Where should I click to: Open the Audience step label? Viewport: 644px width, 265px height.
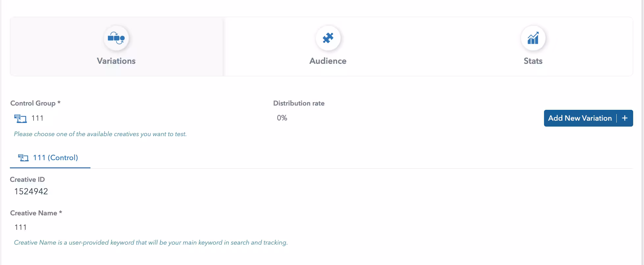[328, 61]
